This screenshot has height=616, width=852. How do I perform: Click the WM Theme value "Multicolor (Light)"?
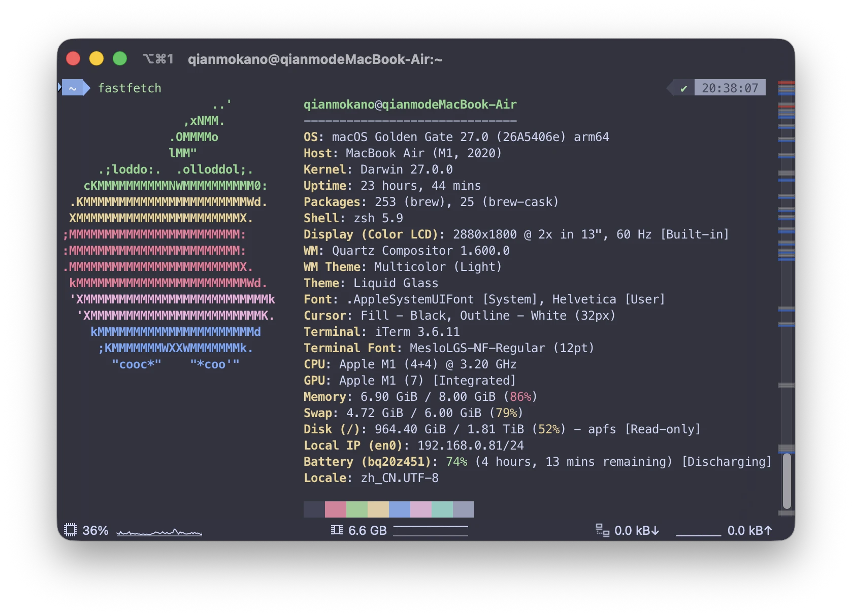pos(438,267)
